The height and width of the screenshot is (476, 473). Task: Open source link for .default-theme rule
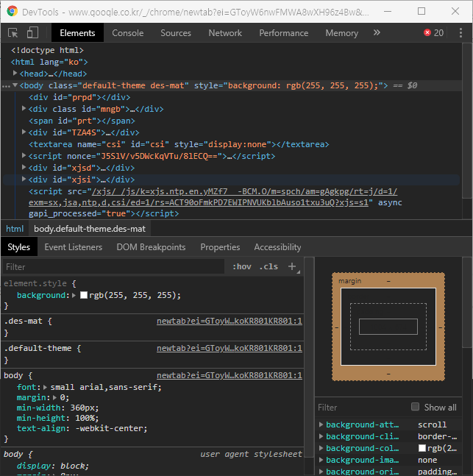tap(230, 348)
